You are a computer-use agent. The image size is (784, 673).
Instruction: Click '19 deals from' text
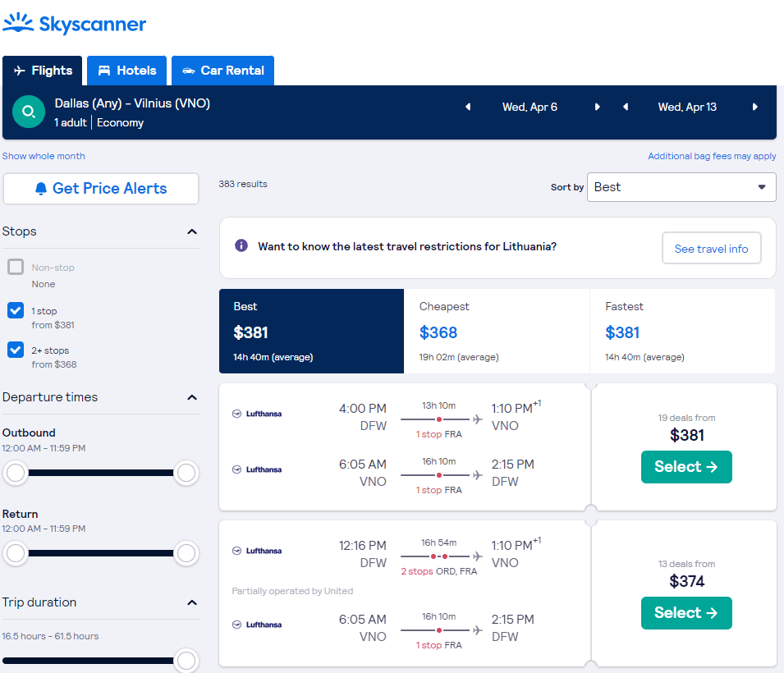tap(686, 418)
